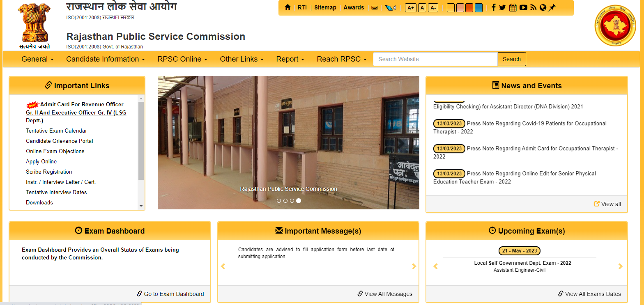Open the YouTube icon link
644x305 pixels.
pos(523,7)
